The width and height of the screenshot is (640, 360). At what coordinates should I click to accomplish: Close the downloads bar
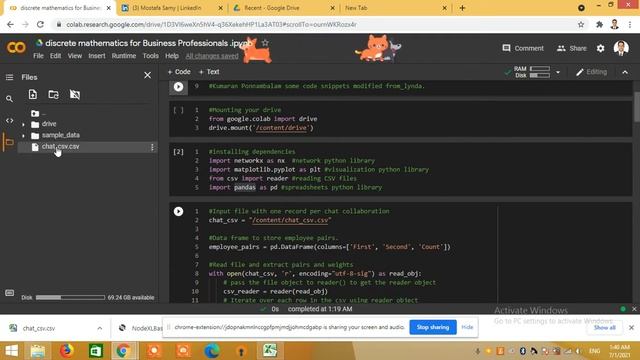click(x=631, y=328)
